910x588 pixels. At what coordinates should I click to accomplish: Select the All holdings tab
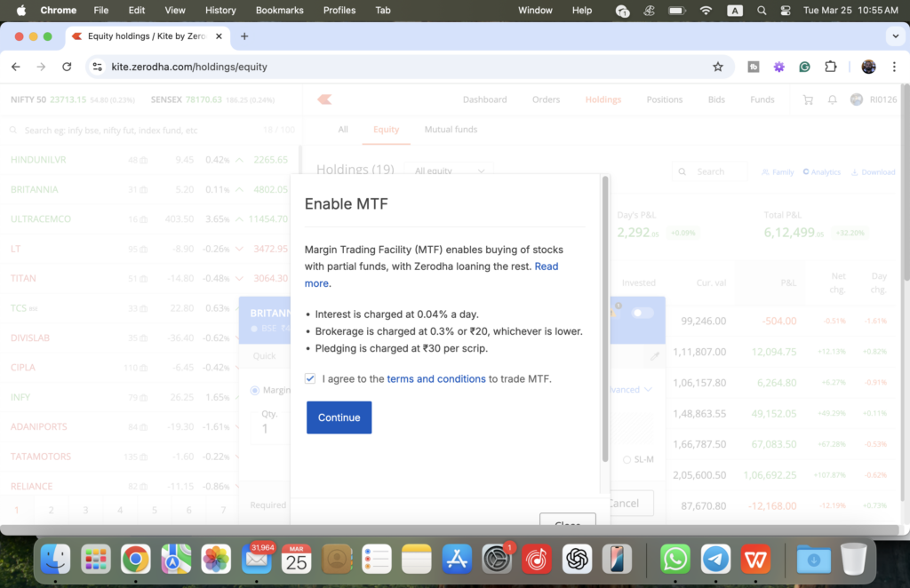pos(343,130)
